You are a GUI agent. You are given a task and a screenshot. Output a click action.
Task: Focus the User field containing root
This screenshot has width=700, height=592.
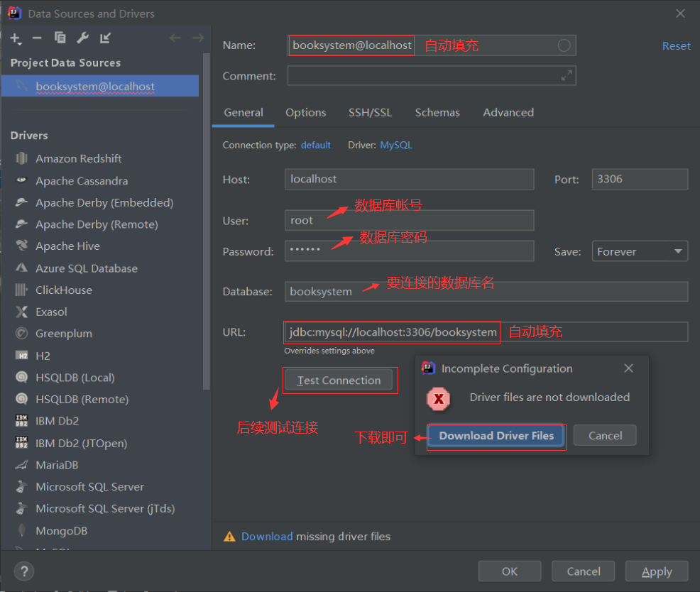pyautogui.click(x=409, y=220)
